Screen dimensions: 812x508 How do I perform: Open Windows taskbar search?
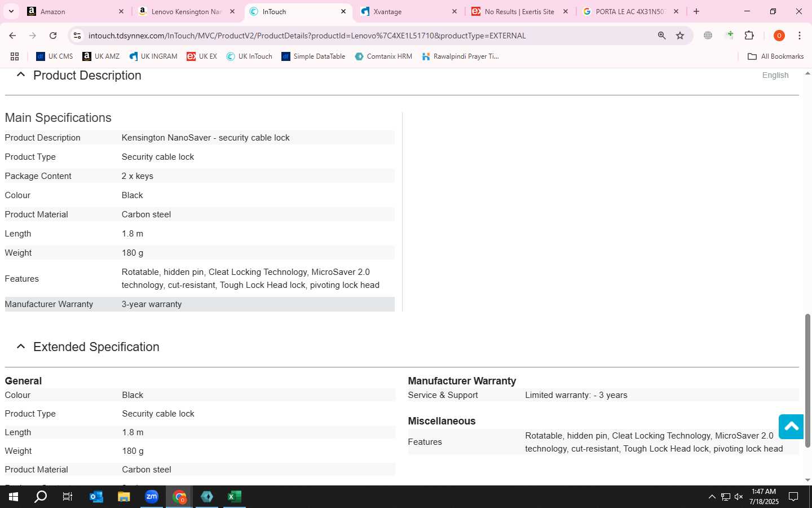click(41, 497)
